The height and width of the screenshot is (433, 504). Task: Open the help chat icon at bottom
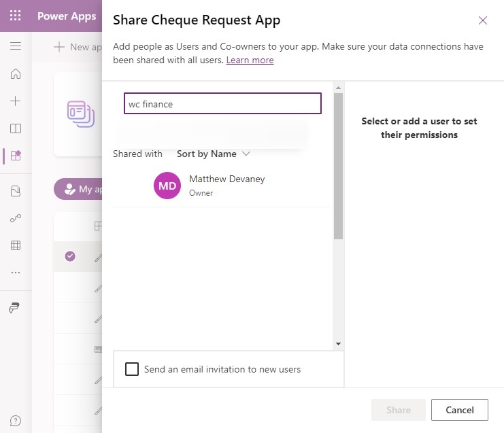[16, 421]
